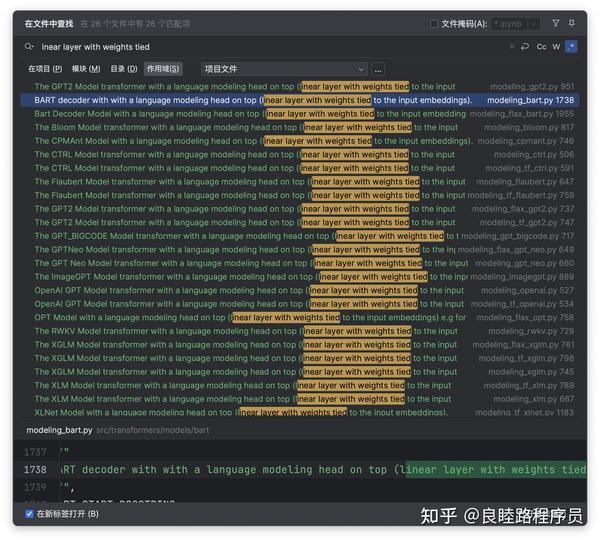Toggle the W whole words option

[x=556, y=47]
